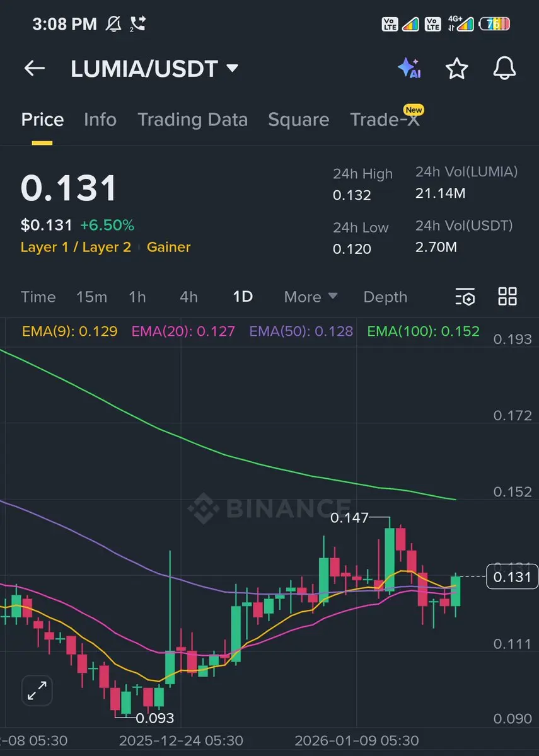Tap the large 0.131 last price
Image resolution: width=539 pixels, height=756 pixels.
tap(69, 188)
